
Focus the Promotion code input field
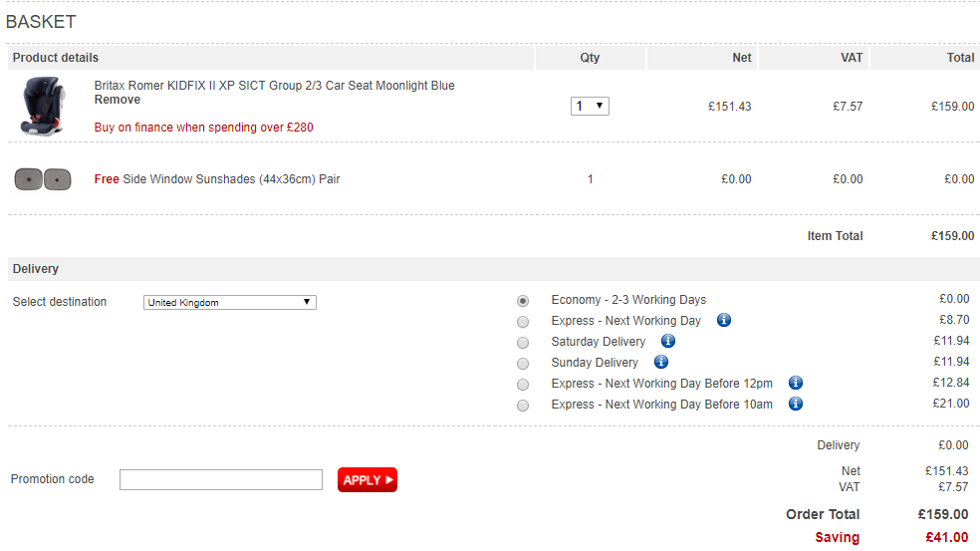pyautogui.click(x=221, y=480)
